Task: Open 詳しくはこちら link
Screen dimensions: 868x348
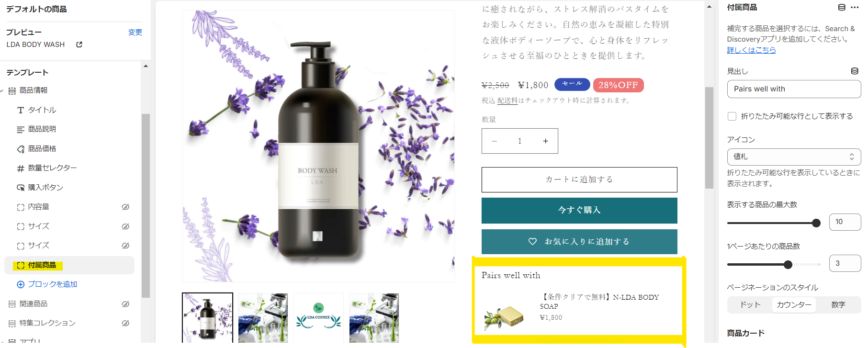Action: pos(751,50)
